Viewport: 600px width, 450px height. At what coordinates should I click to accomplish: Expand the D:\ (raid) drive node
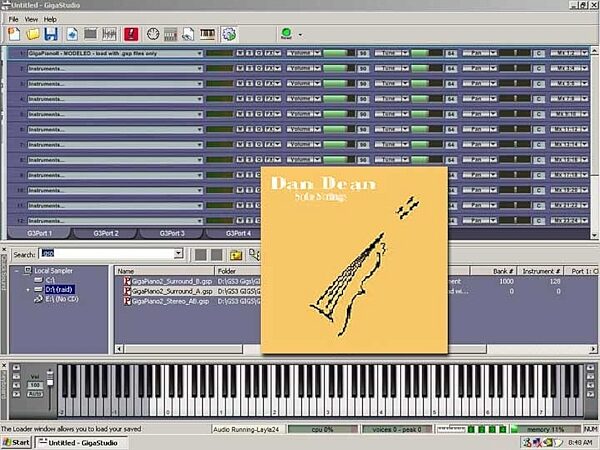point(28,290)
